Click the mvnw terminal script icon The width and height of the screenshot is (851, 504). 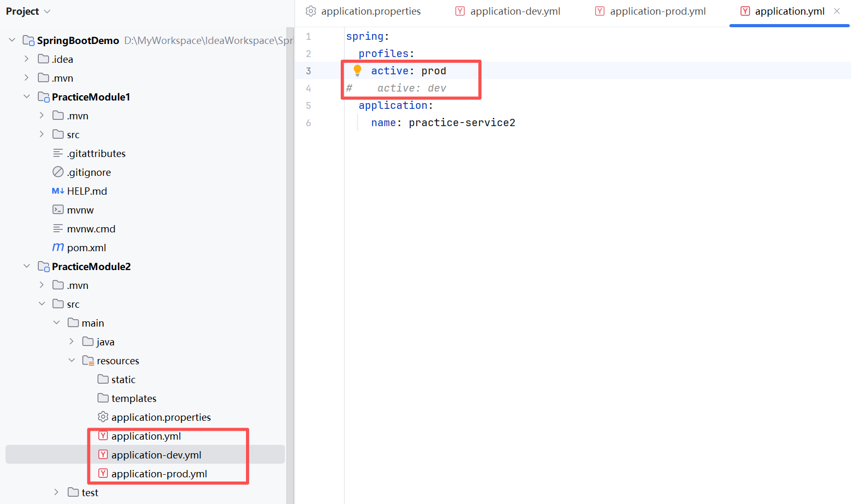click(x=58, y=210)
